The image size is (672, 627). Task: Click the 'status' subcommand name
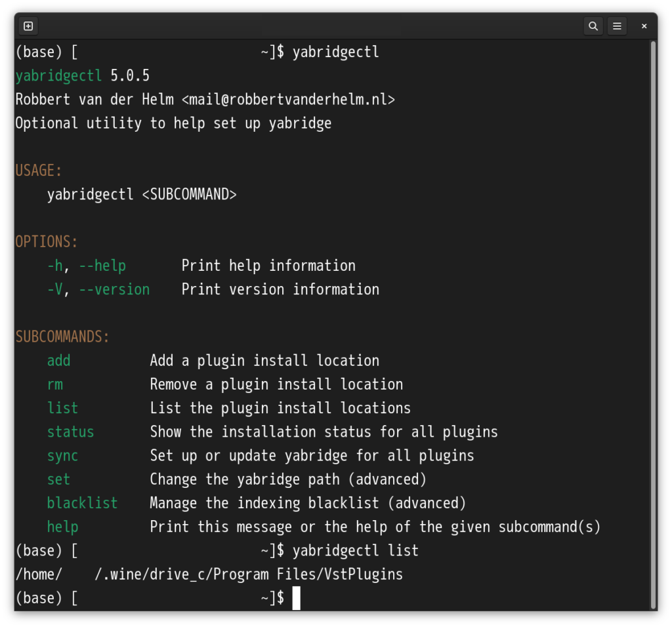[71, 432]
